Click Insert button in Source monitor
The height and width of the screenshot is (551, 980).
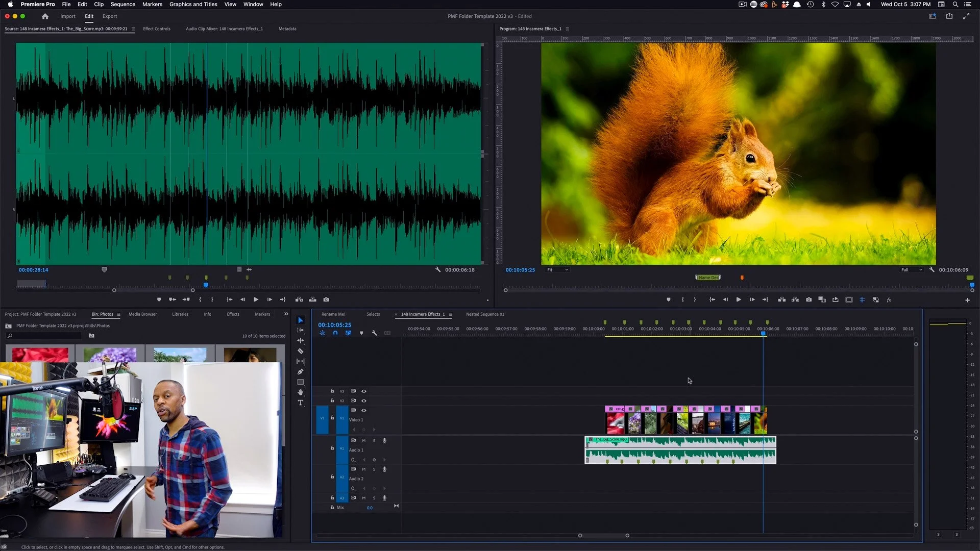[299, 299]
